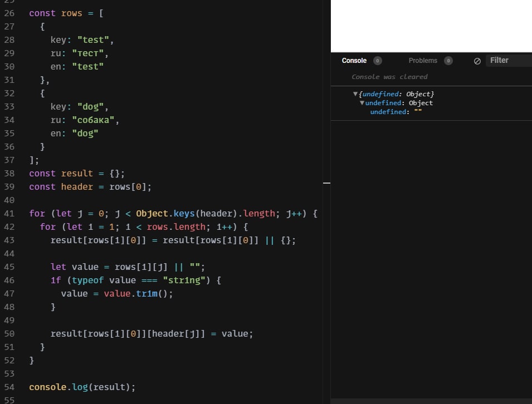Screen dimensions: 532x404
Task: Click the console.log(result); line
Action: pyautogui.click(x=82, y=387)
